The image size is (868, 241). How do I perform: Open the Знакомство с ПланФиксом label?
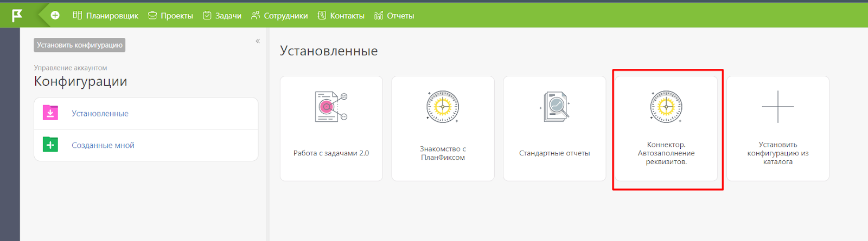click(x=443, y=153)
